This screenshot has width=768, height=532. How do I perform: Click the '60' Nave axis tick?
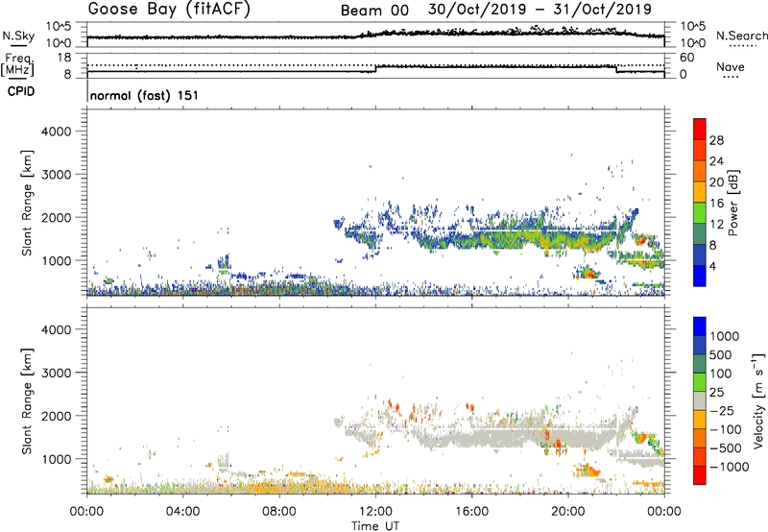click(x=687, y=58)
